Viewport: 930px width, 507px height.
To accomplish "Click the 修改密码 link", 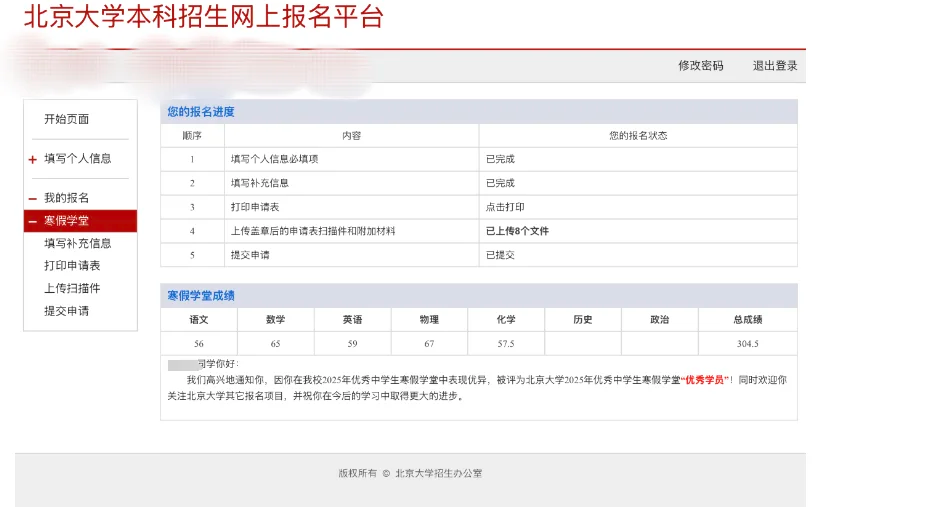I will [x=701, y=66].
